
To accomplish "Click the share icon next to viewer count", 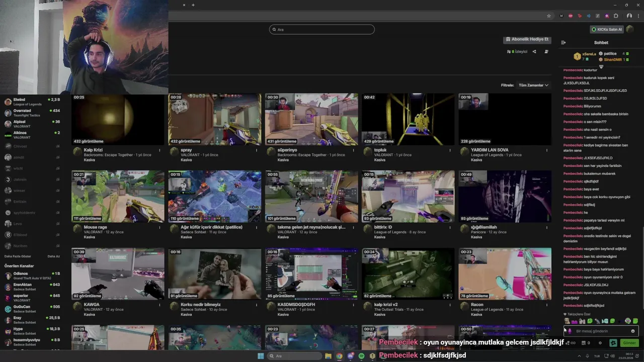I will click(x=534, y=51).
